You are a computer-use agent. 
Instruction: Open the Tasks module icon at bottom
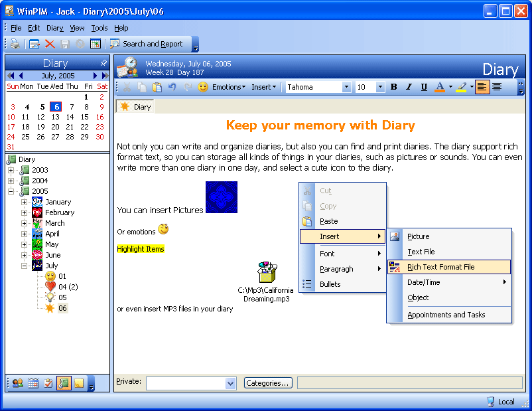click(48, 383)
